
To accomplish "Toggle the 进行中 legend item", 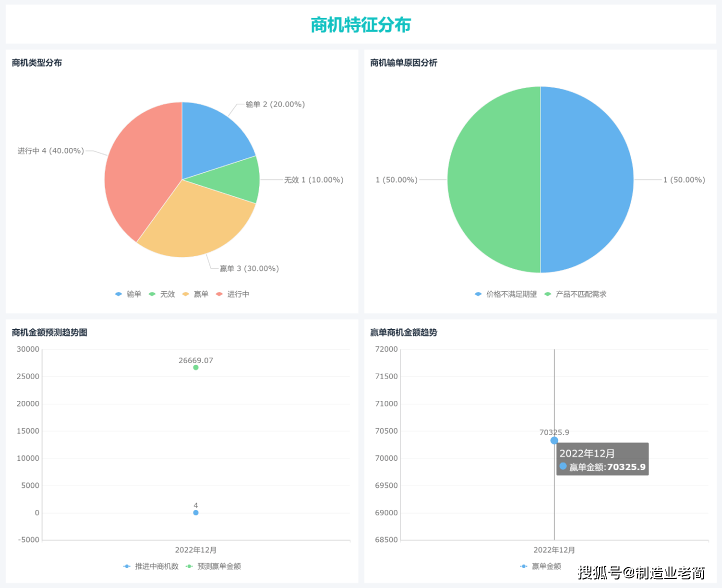I will point(232,294).
